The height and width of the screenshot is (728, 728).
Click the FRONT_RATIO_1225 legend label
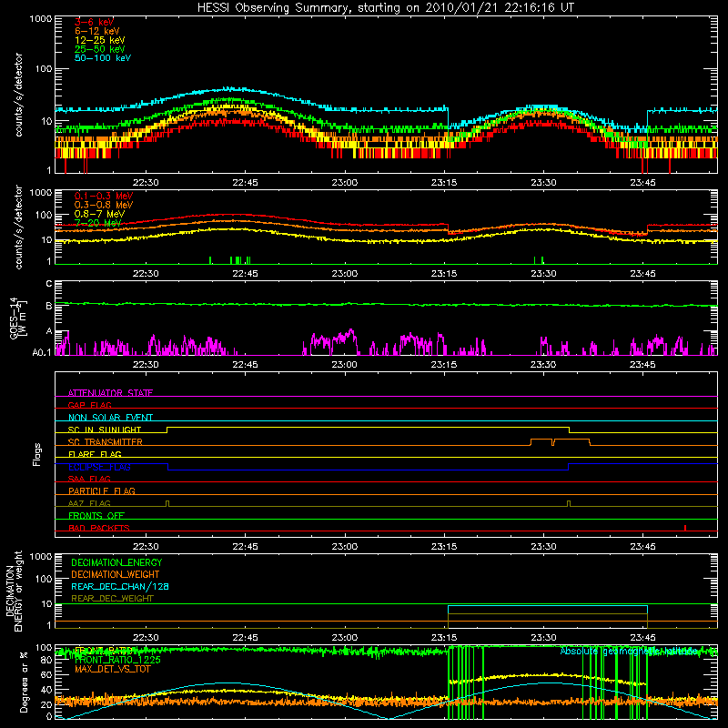pos(117,660)
